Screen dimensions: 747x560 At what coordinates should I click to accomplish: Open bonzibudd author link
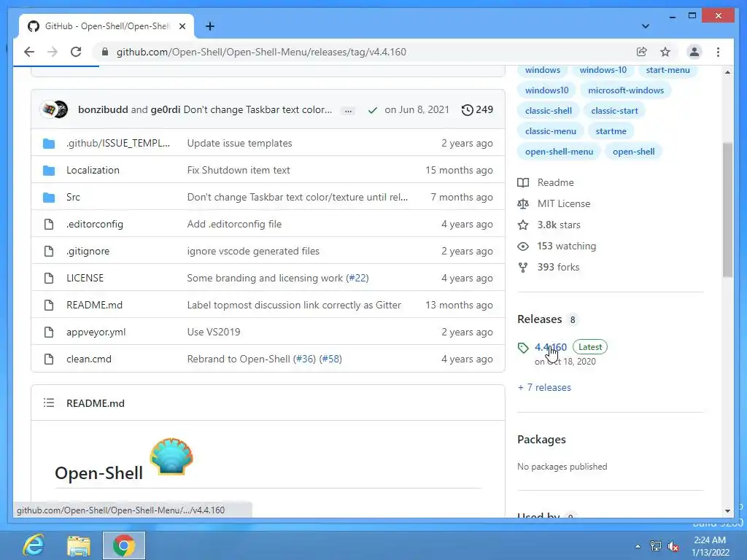click(103, 109)
